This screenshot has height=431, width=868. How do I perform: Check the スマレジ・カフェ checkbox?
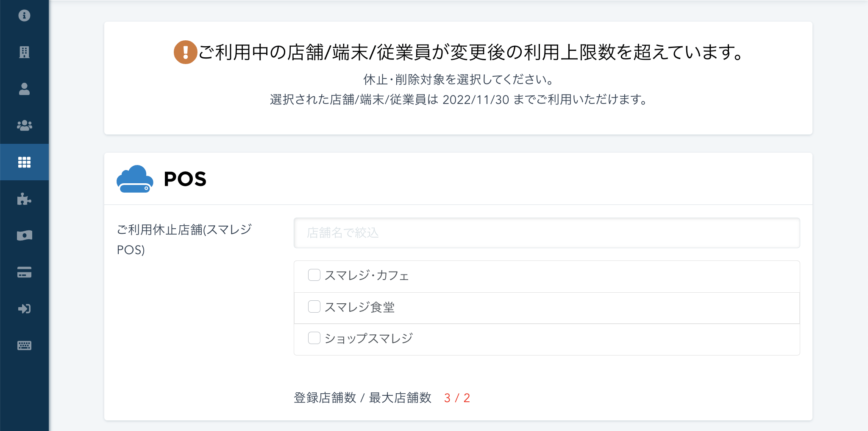[x=314, y=275]
